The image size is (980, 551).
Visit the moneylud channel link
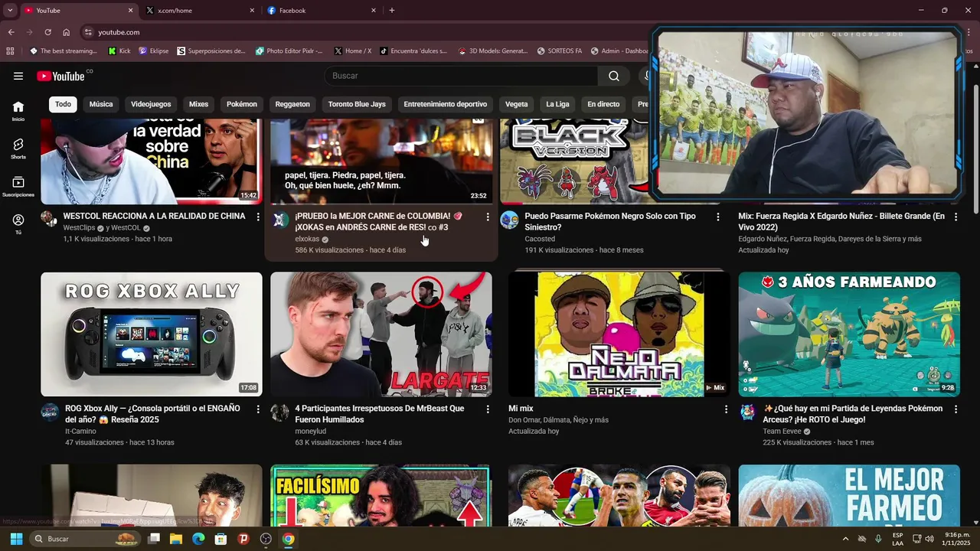click(312, 431)
